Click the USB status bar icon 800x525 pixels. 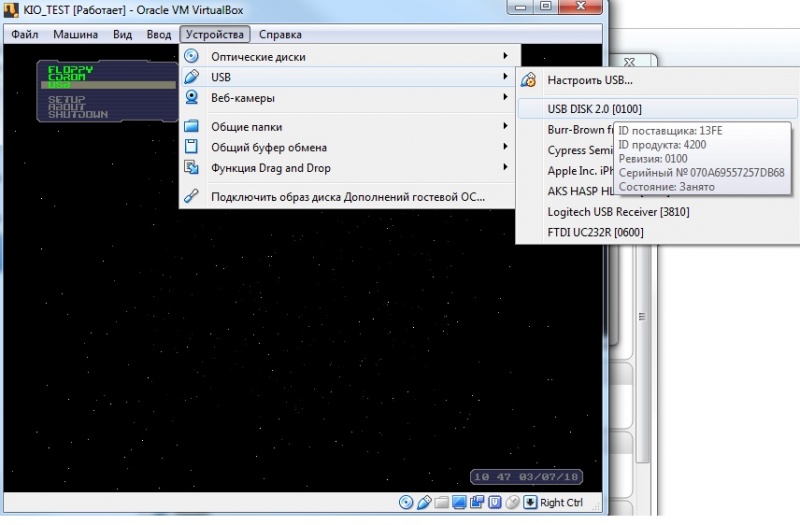424,502
